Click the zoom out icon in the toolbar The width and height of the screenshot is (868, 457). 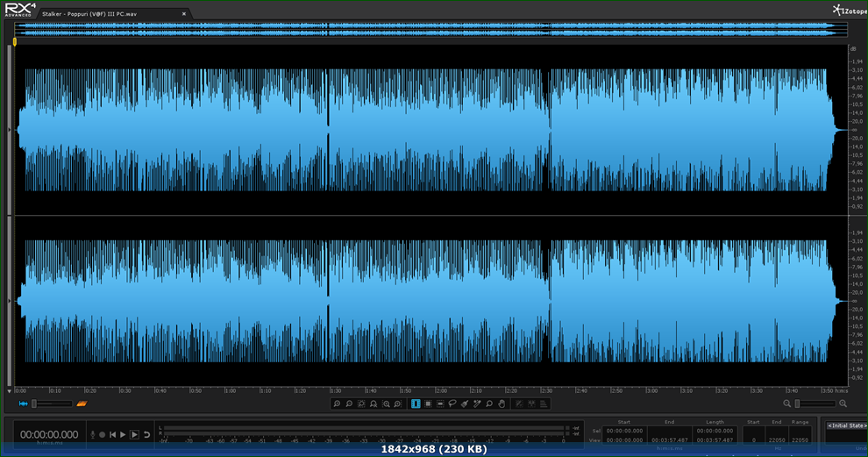click(349, 403)
